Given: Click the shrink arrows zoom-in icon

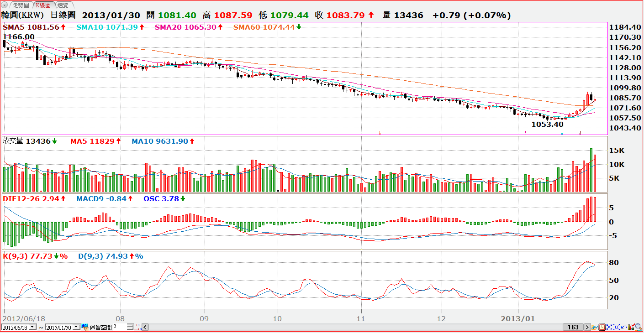Looking at the screenshot, I should point(610,327).
